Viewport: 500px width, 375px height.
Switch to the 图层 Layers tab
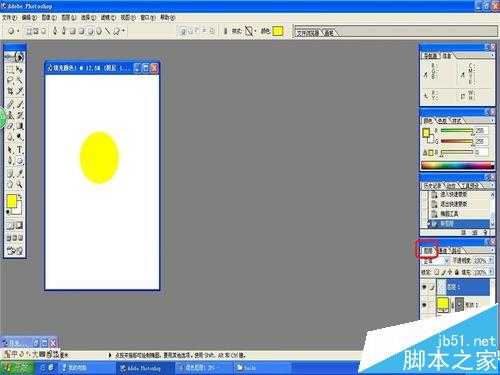tap(428, 251)
